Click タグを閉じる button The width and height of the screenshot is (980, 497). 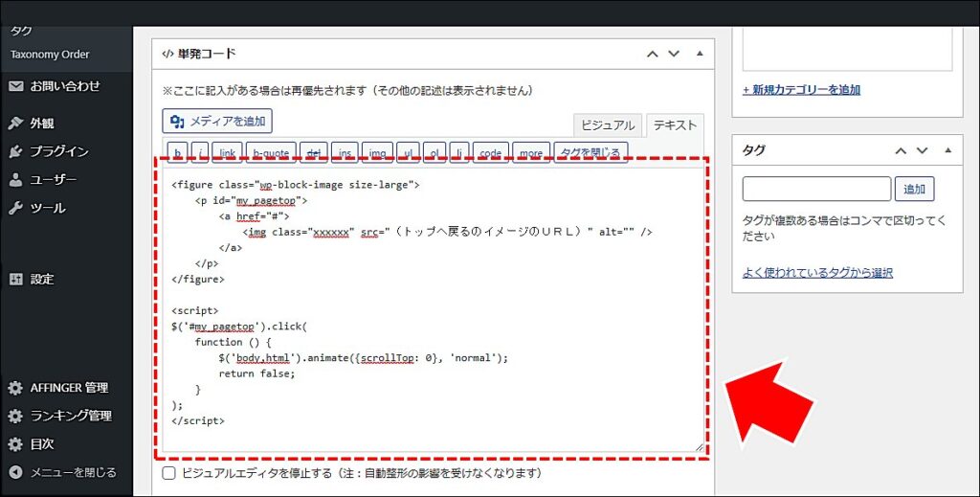tap(590, 152)
